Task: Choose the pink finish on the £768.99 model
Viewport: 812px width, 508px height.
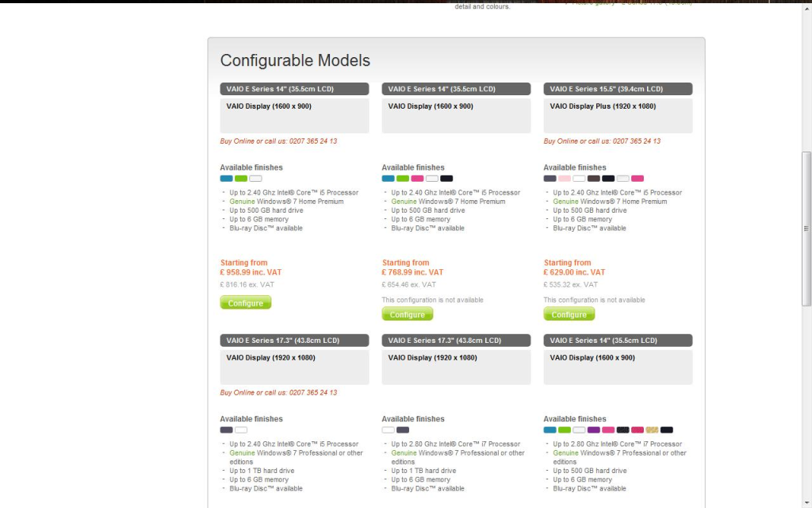Action: point(417,179)
